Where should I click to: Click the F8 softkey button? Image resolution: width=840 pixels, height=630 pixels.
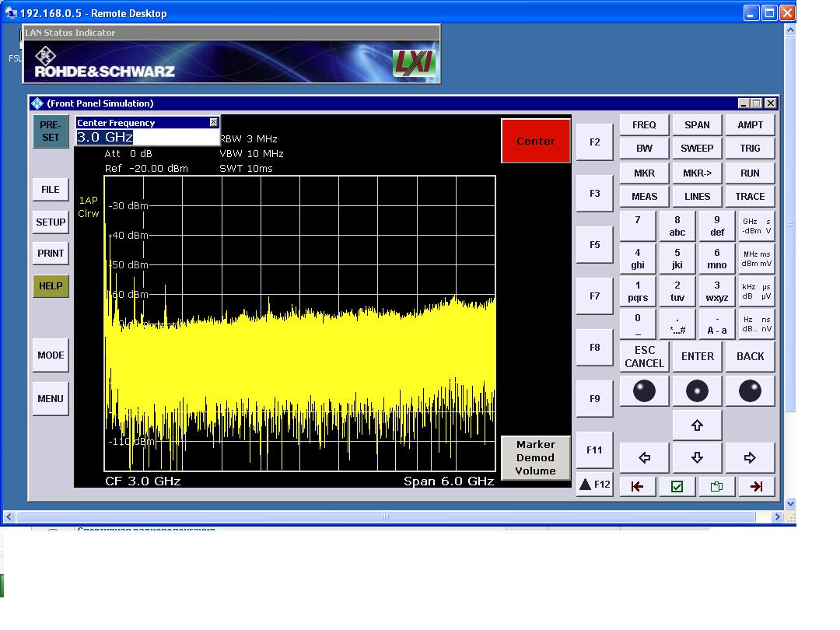point(595,347)
